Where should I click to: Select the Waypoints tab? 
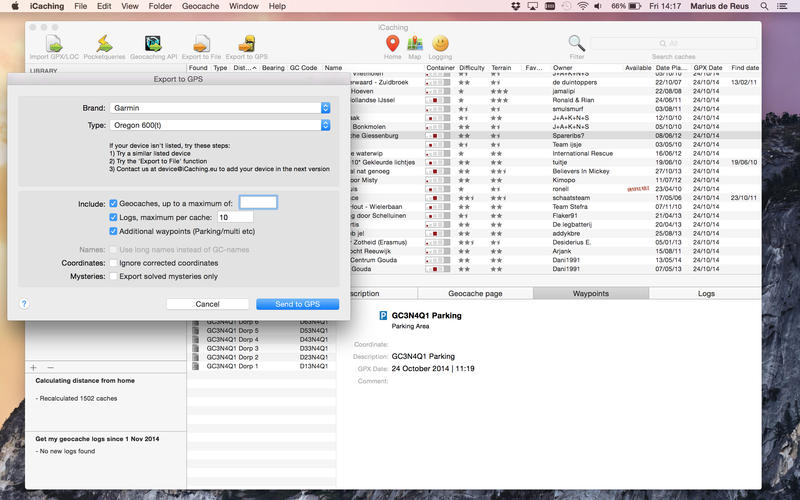click(591, 293)
